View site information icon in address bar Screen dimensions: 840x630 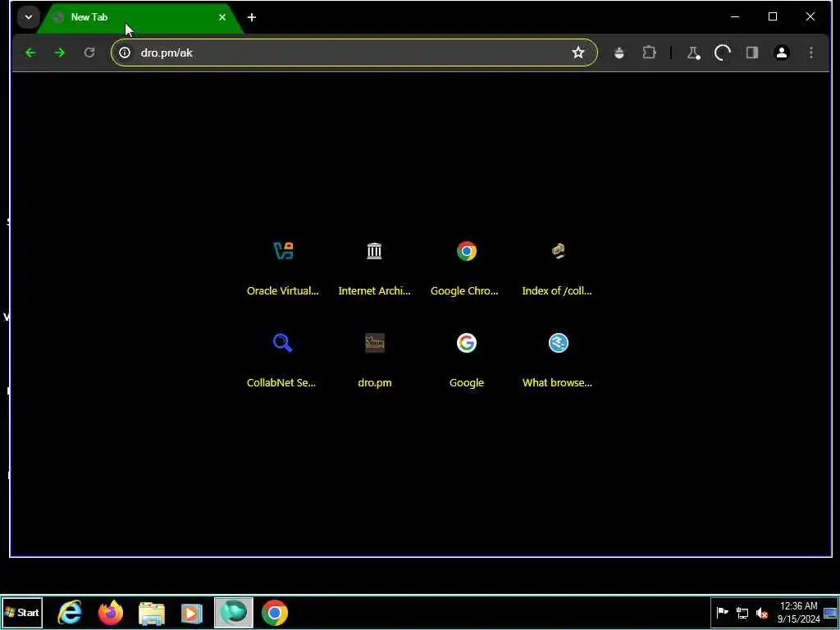(x=125, y=52)
